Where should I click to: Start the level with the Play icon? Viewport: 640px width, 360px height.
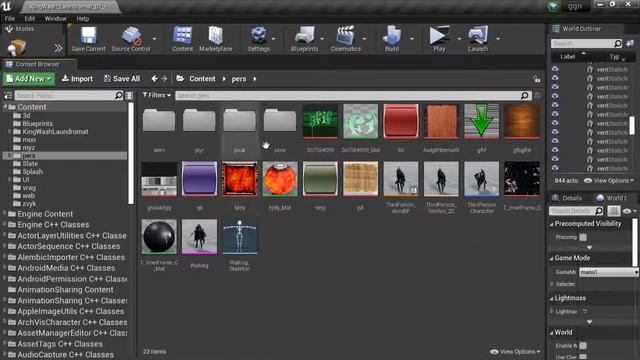[439, 39]
